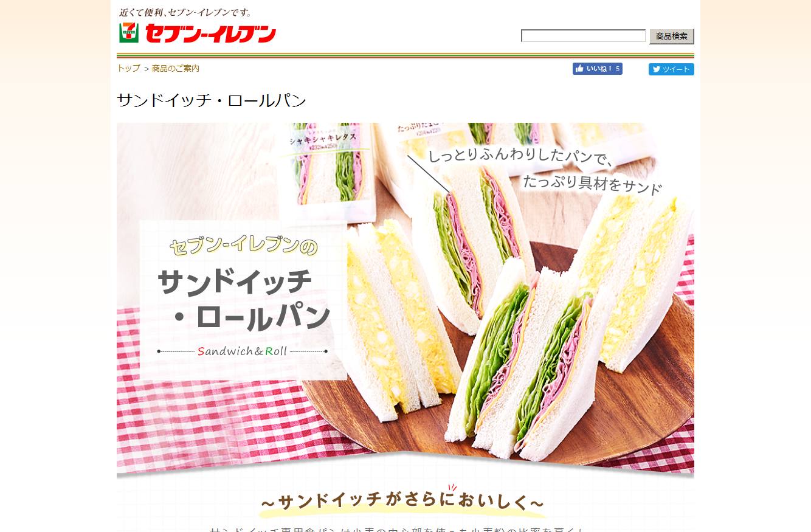811x532 pixels.
Task: Open the 商品のご案内 breadcrumb link
Action: (x=176, y=69)
